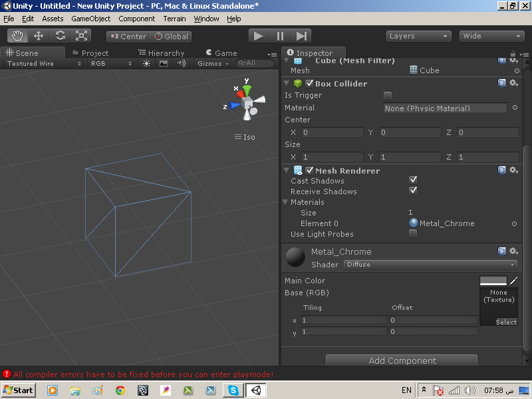The image size is (532, 399).
Task: Open Metal_Chrome material gear menu
Action: point(513,251)
